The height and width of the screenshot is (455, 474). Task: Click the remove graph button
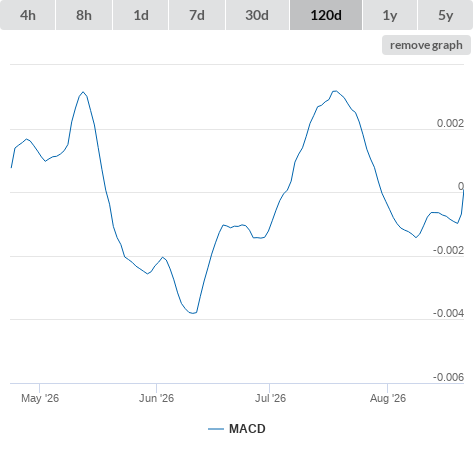(426, 45)
